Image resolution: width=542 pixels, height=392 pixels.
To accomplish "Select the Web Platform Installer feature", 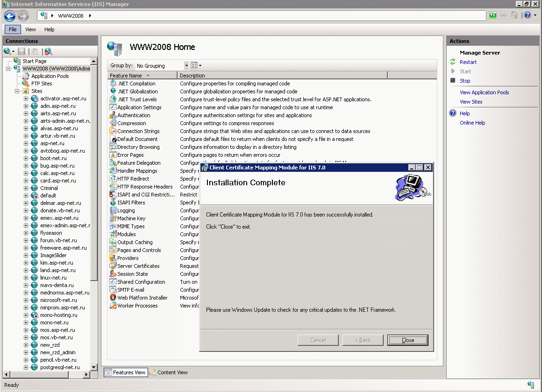I will [142, 298].
